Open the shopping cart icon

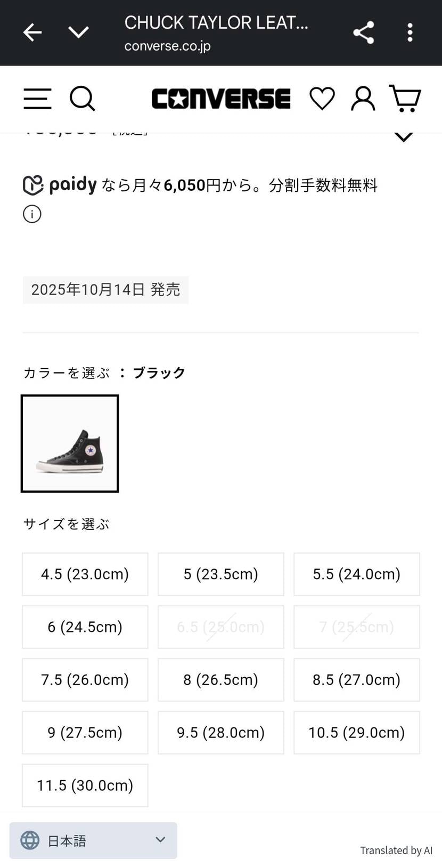click(405, 99)
